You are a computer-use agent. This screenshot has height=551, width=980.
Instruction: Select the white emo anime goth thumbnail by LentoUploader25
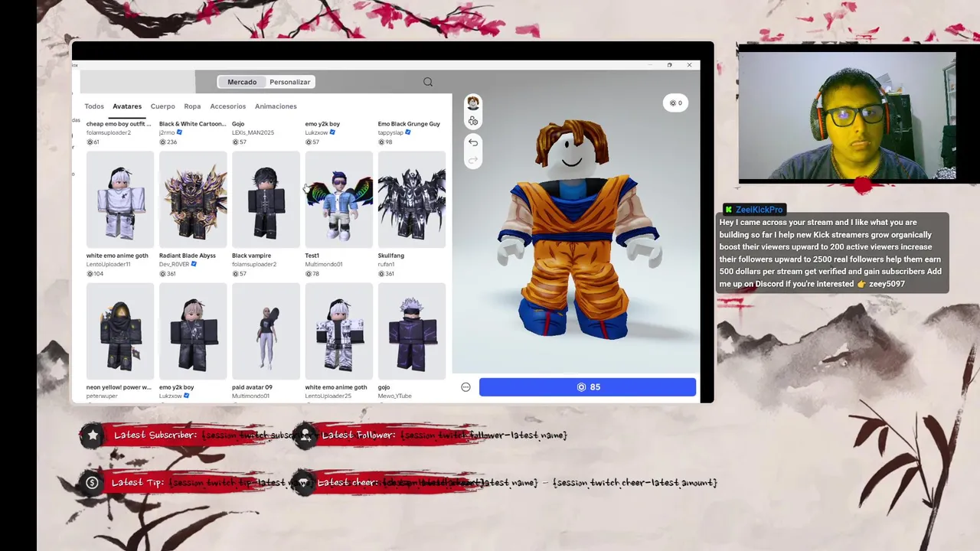pos(339,331)
